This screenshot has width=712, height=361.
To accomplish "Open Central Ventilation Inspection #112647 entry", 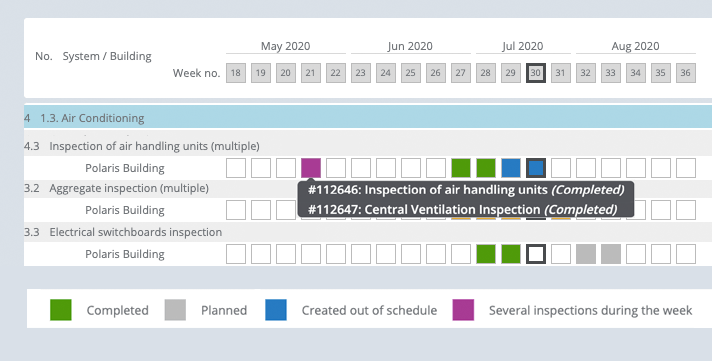I will pyautogui.click(x=462, y=210).
